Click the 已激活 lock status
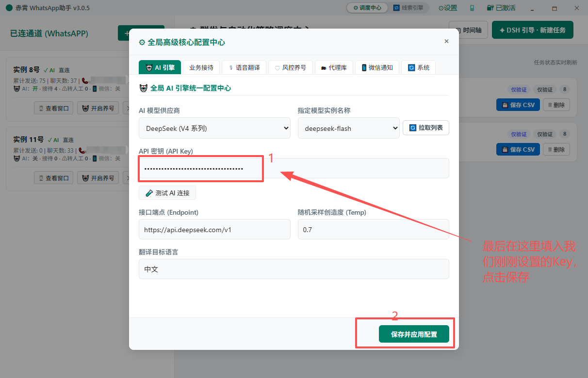 [x=501, y=8]
